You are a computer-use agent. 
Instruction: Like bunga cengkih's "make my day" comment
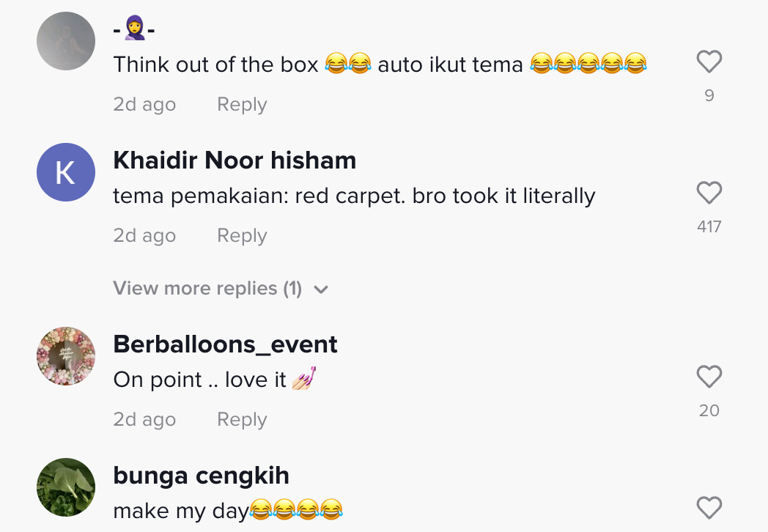709,508
